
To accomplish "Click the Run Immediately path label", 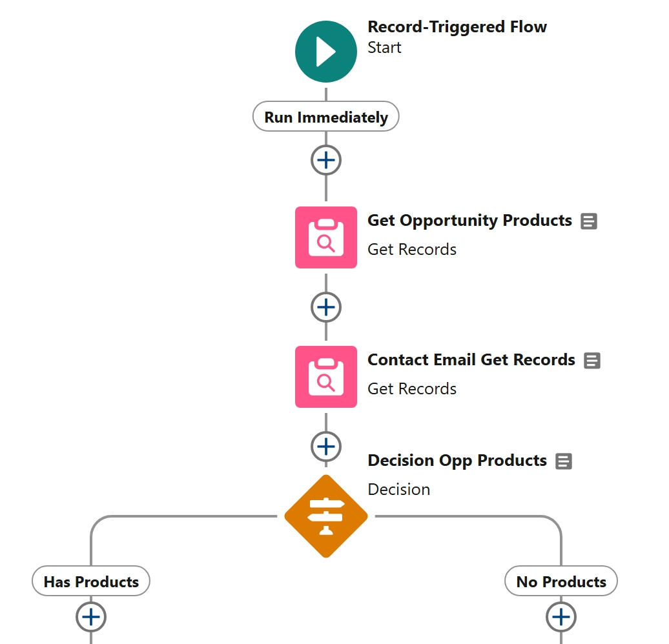I will (x=325, y=117).
